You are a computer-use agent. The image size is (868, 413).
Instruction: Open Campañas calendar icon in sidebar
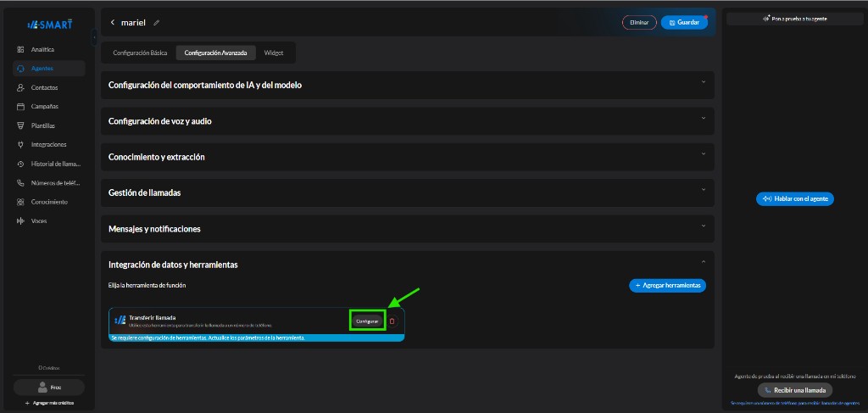(20, 106)
